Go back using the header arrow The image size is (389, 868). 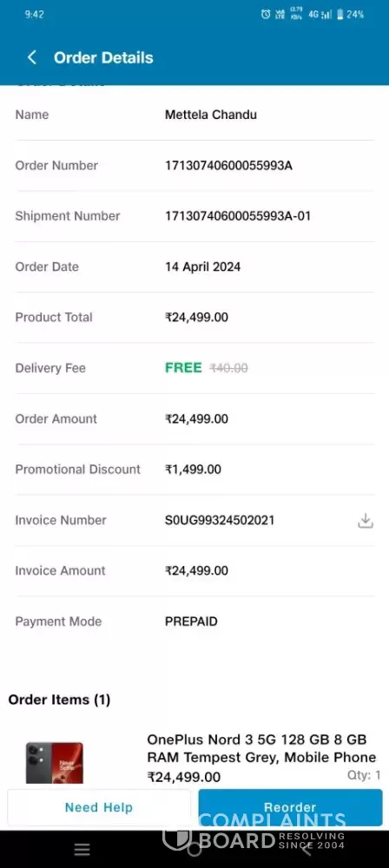(31, 57)
